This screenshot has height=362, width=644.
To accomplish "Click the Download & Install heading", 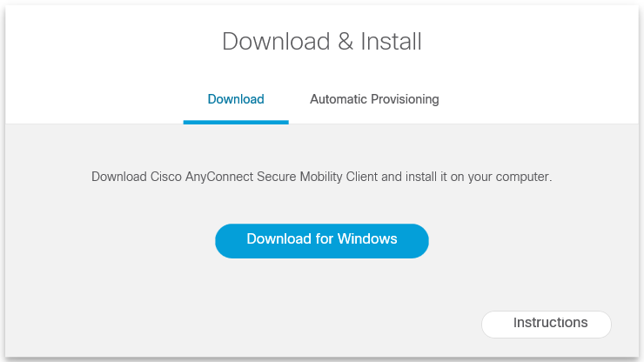I will (322, 42).
